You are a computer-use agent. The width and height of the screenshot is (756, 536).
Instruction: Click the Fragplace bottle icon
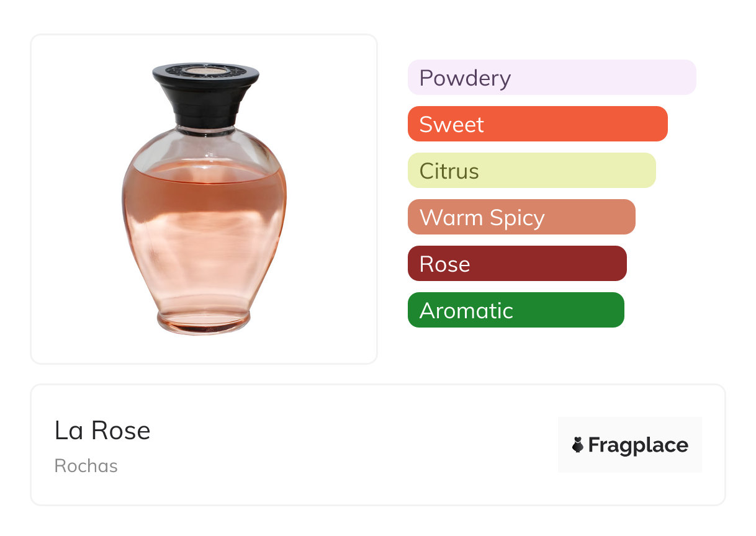pos(578,445)
